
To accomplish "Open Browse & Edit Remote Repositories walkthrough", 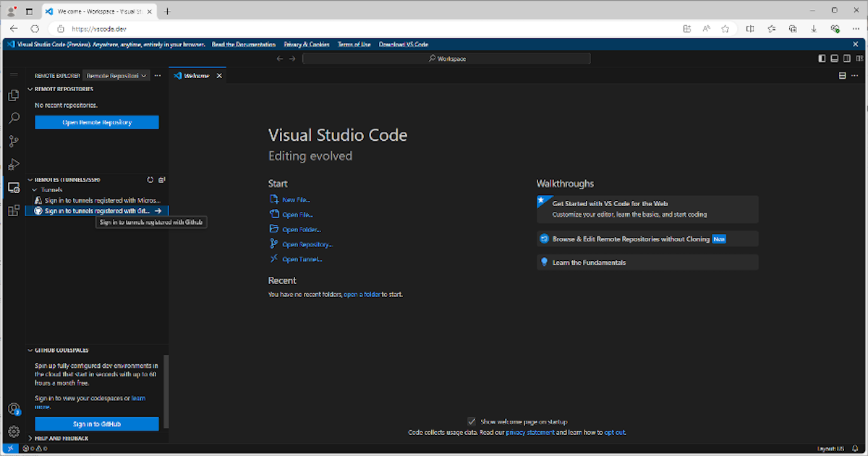I will tap(647, 238).
